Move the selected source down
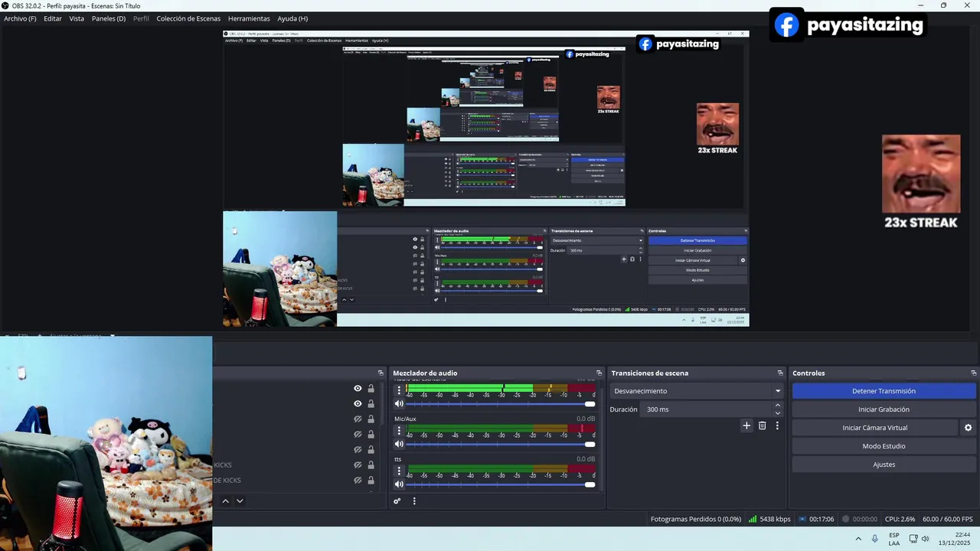 tap(240, 501)
